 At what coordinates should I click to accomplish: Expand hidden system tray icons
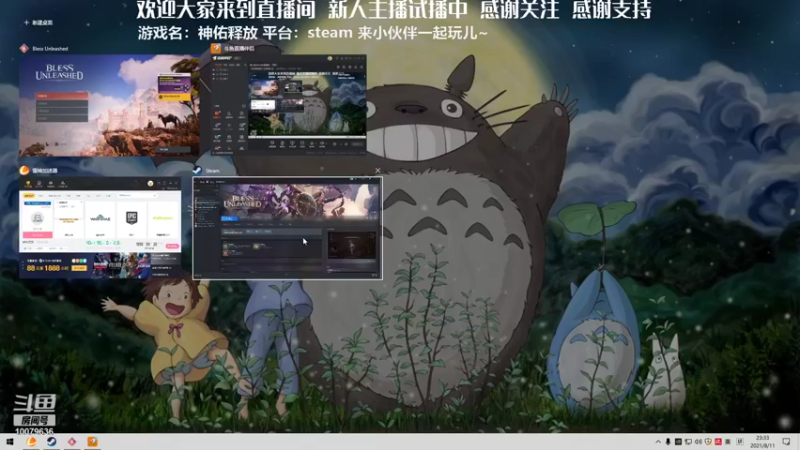coord(658,442)
